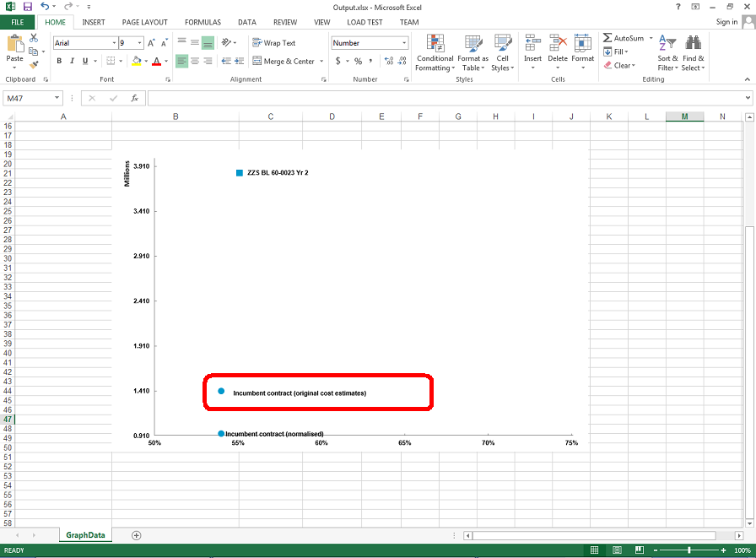The height and width of the screenshot is (558, 756).
Task: Increase font size with the large A icon
Action: click(151, 43)
